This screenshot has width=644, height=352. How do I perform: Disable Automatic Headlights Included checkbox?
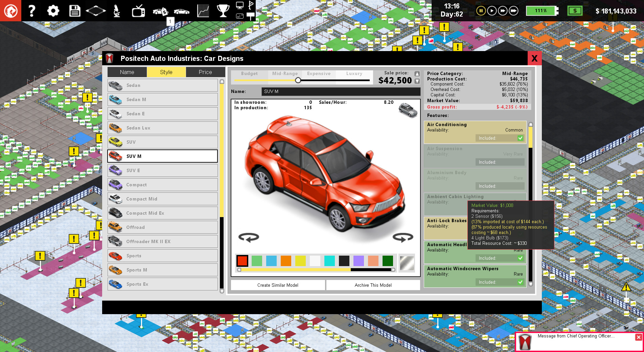click(x=520, y=258)
